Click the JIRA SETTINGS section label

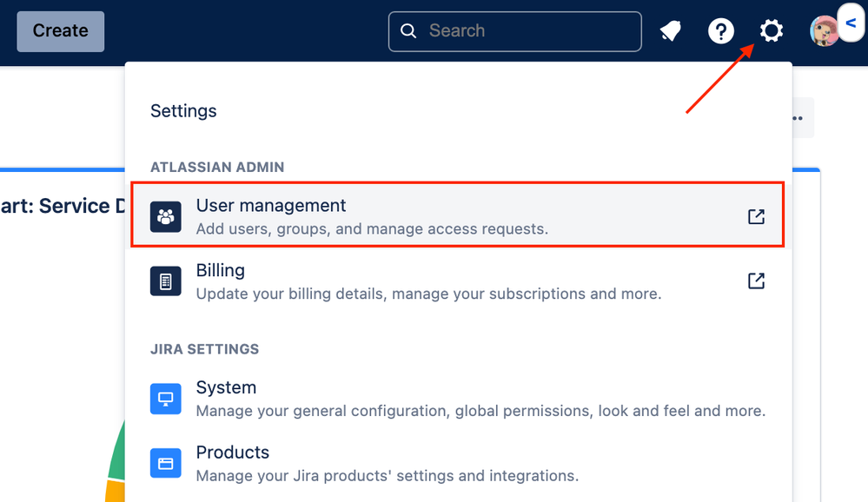(204, 349)
